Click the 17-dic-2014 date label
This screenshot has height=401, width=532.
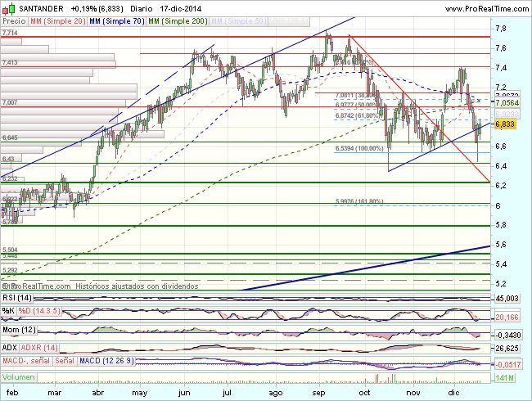(x=181, y=8)
